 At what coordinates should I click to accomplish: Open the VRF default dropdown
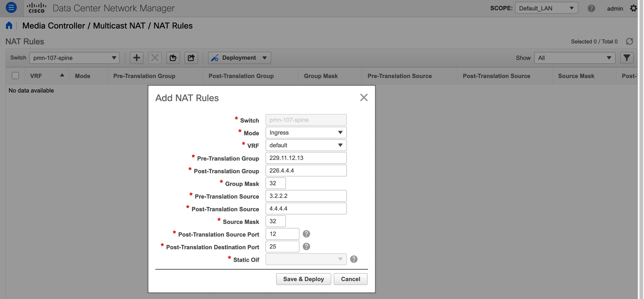(306, 145)
